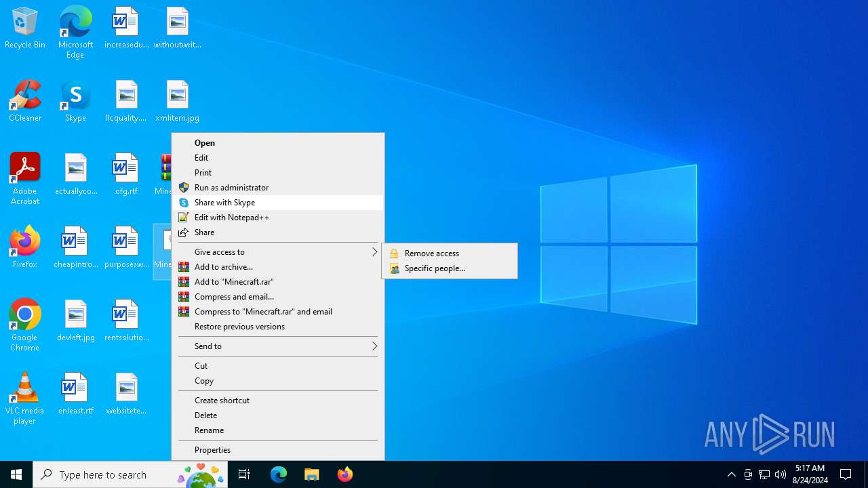This screenshot has height=488, width=868.
Task: Select the xmlitem.jpg file icon
Action: [177, 102]
